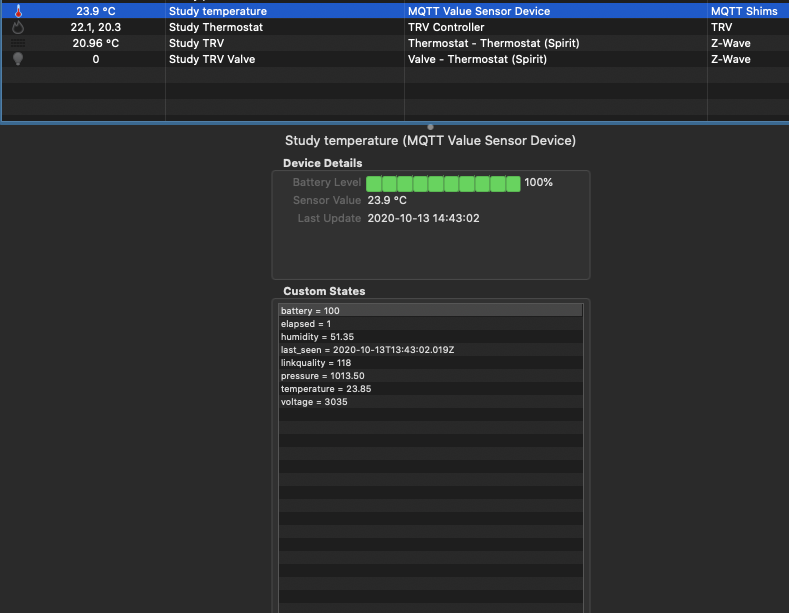
Task: Click the Sensor Value 23.9 °C reading
Action: click(387, 200)
